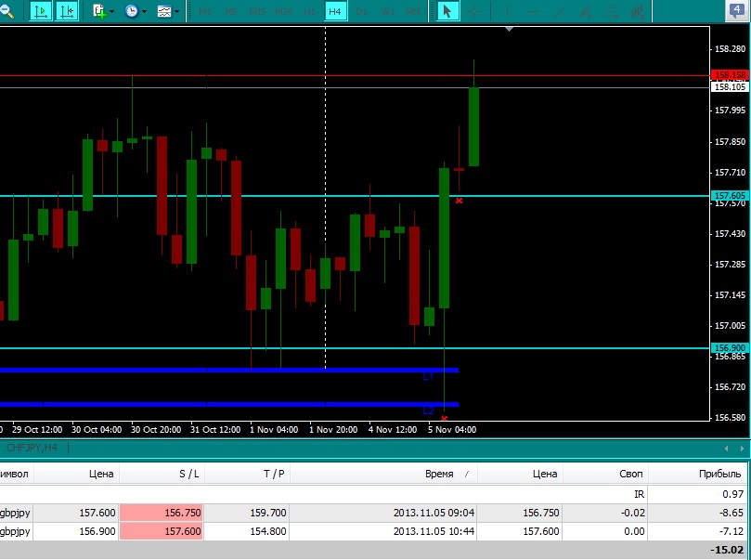Toggle chart shift from right edge
Viewport: 751px width, 560px height.
click(67, 11)
